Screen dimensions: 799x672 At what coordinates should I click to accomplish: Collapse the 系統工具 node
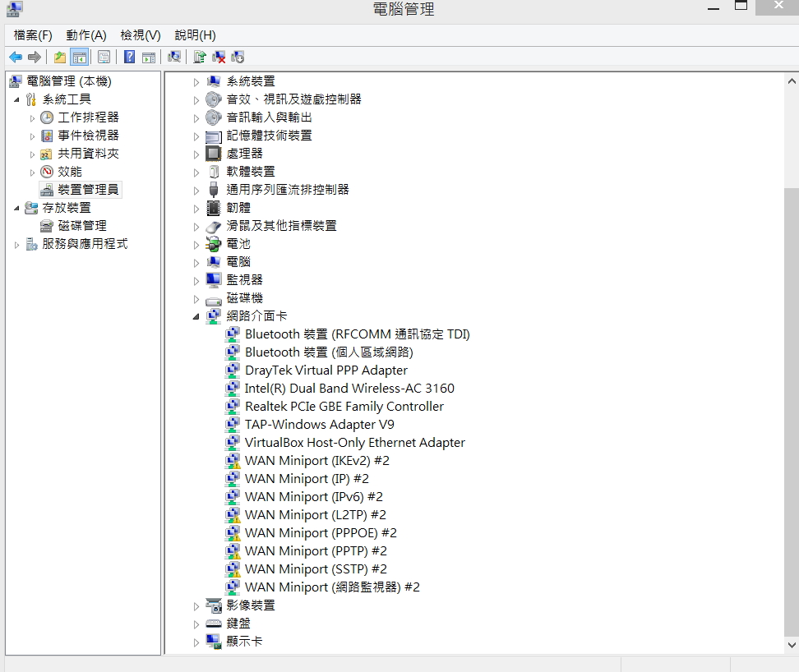point(16,99)
